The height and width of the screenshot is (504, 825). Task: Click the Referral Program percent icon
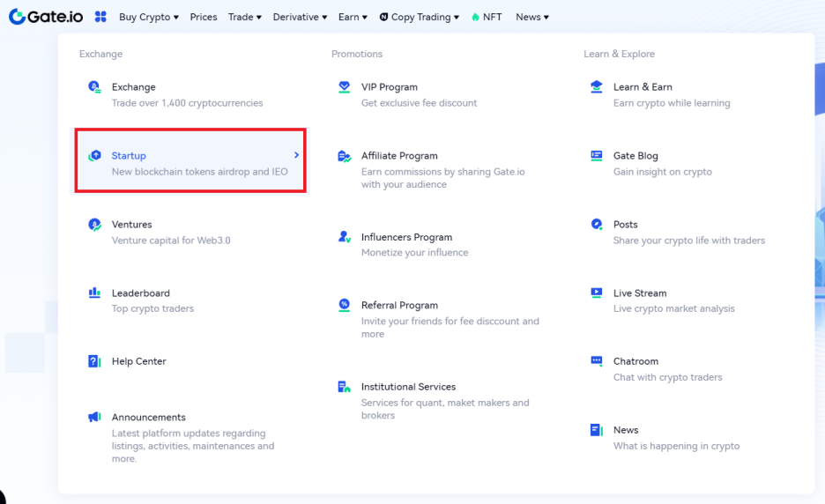click(344, 305)
